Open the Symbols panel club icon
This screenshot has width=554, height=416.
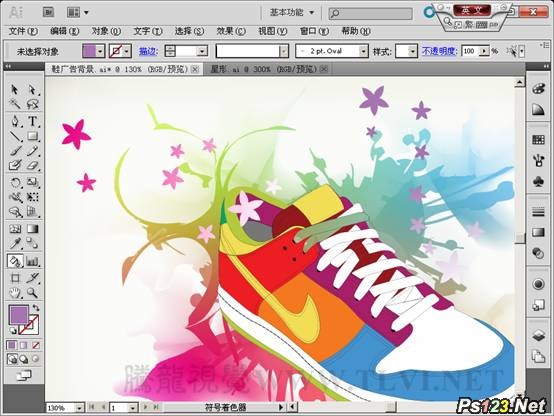coord(538,182)
